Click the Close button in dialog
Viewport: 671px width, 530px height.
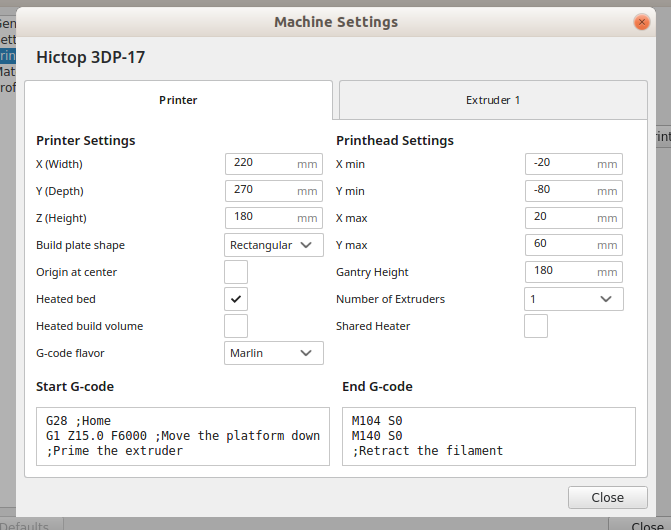pos(606,497)
